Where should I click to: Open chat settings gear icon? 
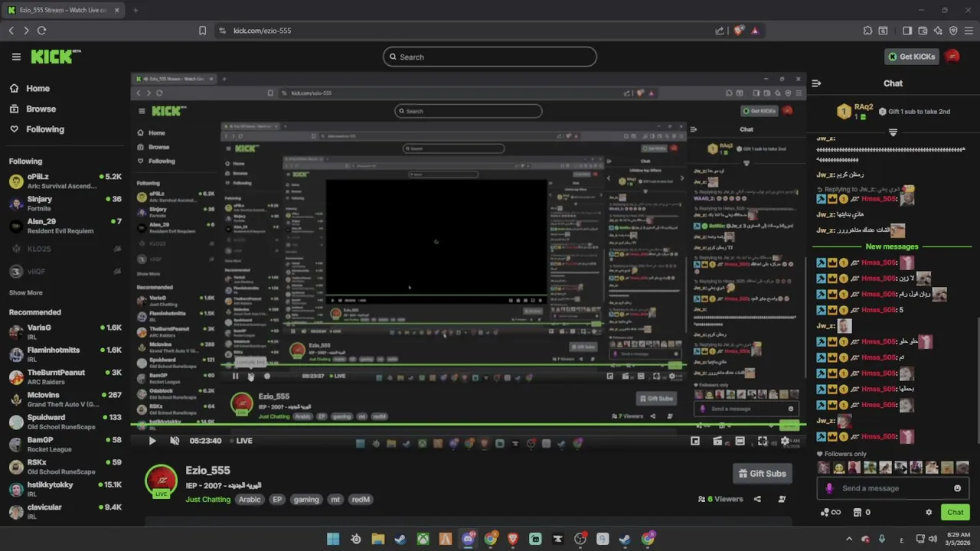929,512
